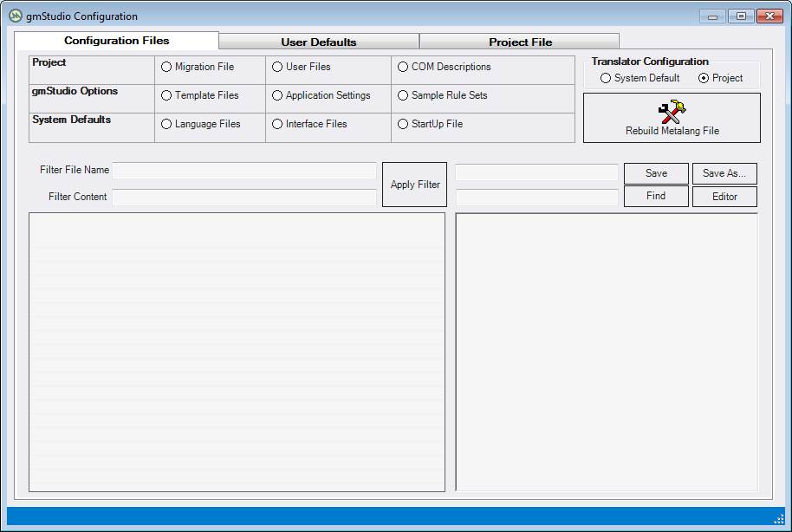Switch to the User Defaults tab
792x532 pixels.
318,42
